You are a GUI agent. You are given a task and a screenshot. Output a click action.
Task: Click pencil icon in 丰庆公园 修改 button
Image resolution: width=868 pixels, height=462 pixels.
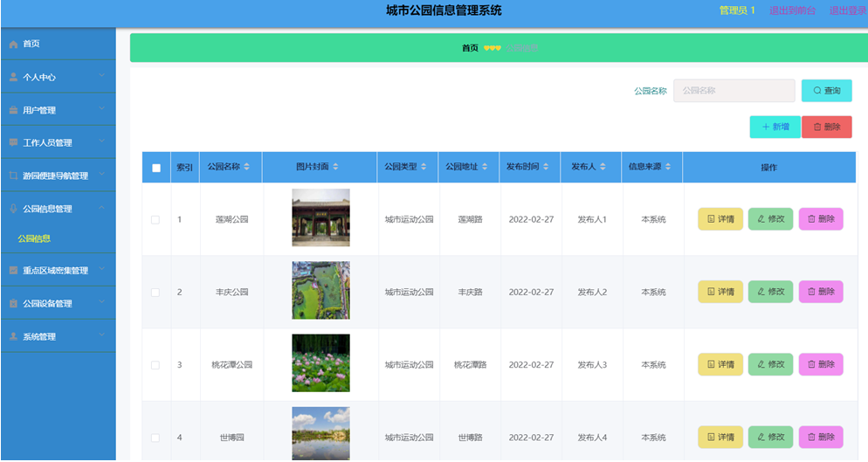coord(761,292)
